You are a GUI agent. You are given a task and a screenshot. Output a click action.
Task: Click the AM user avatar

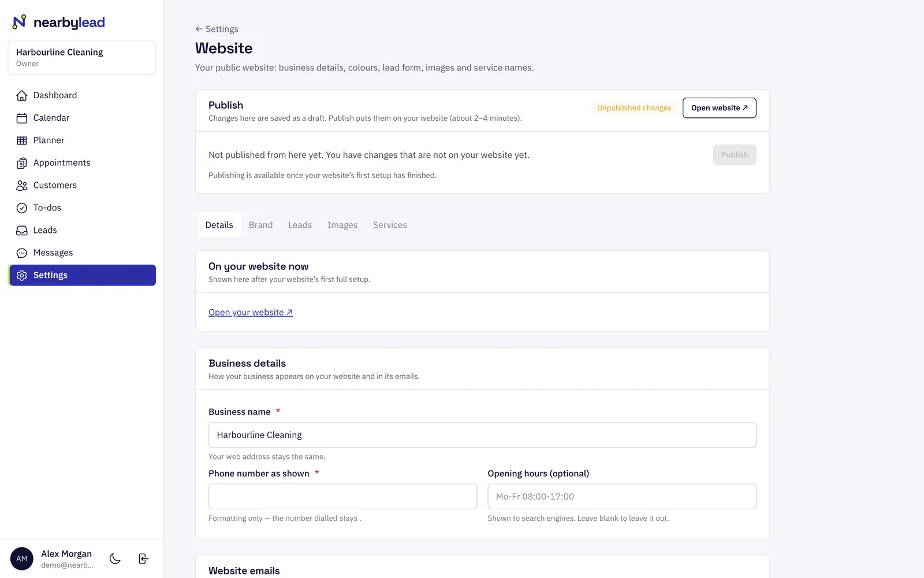(x=22, y=558)
